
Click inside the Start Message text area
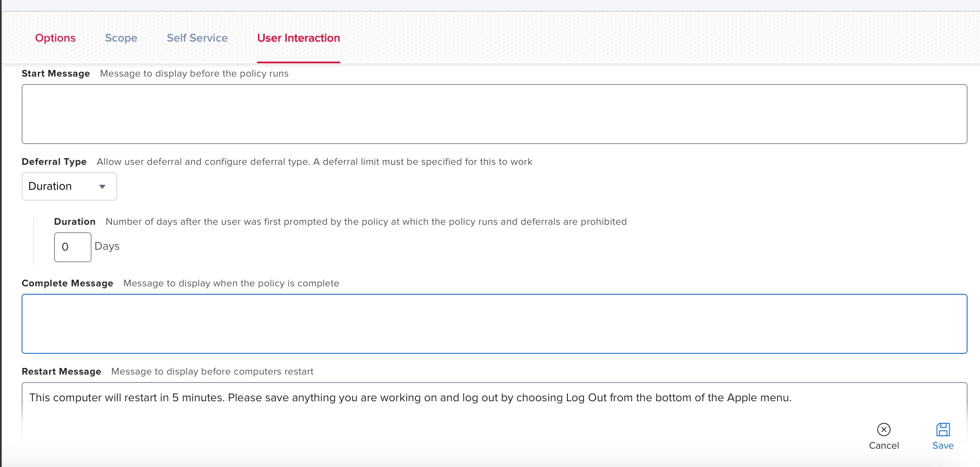pos(494,114)
